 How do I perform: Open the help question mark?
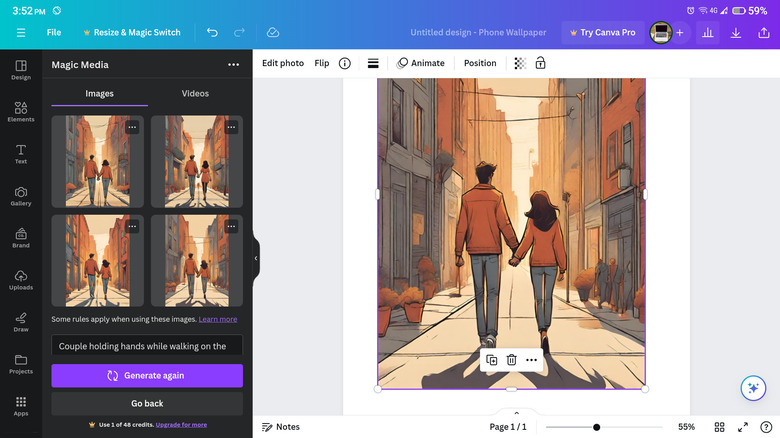(766, 427)
